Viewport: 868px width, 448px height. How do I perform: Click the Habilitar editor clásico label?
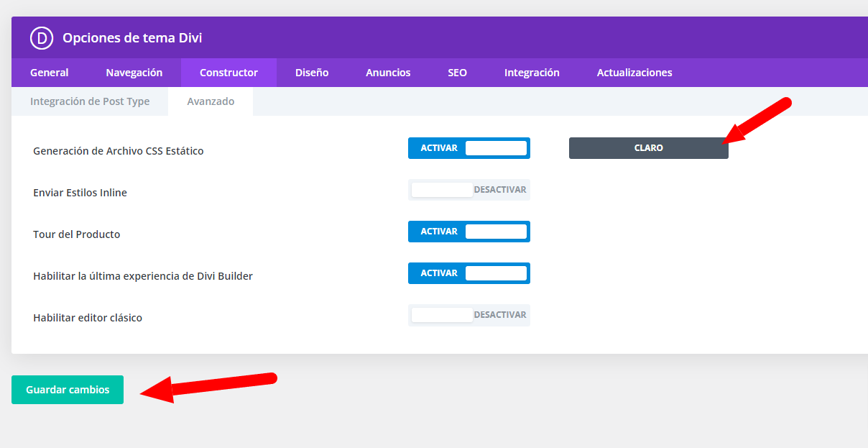coord(88,318)
